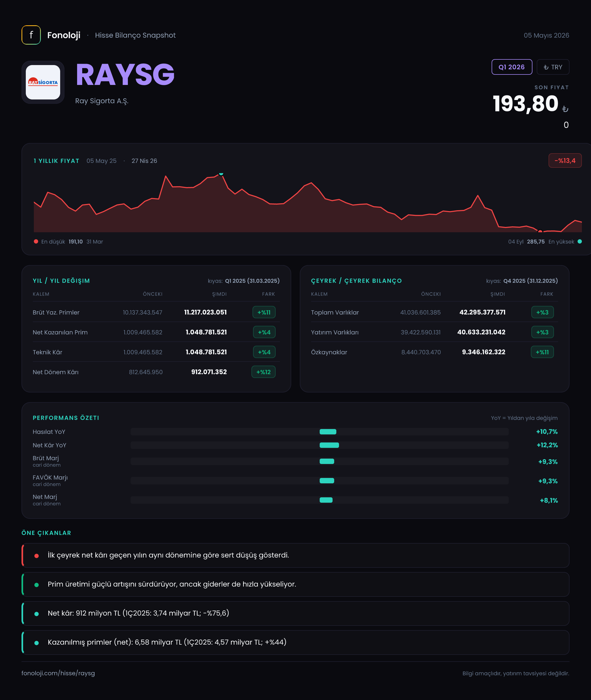Click the disclaimer 'Bilgi amaçlıdır, yatırım tavsiyesi değildir.'
591x700 pixels.
tap(516, 673)
